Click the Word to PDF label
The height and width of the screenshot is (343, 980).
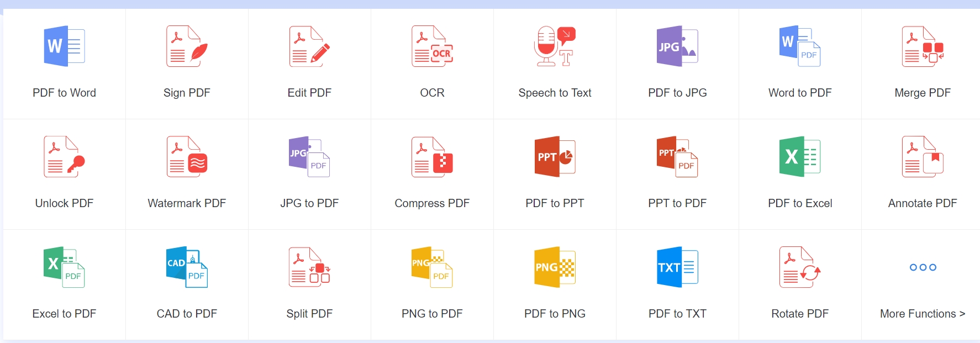coord(800,93)
